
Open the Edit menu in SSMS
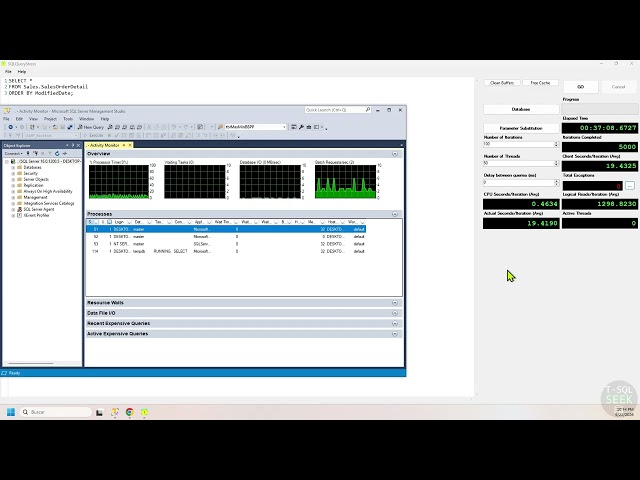point(19,119)
